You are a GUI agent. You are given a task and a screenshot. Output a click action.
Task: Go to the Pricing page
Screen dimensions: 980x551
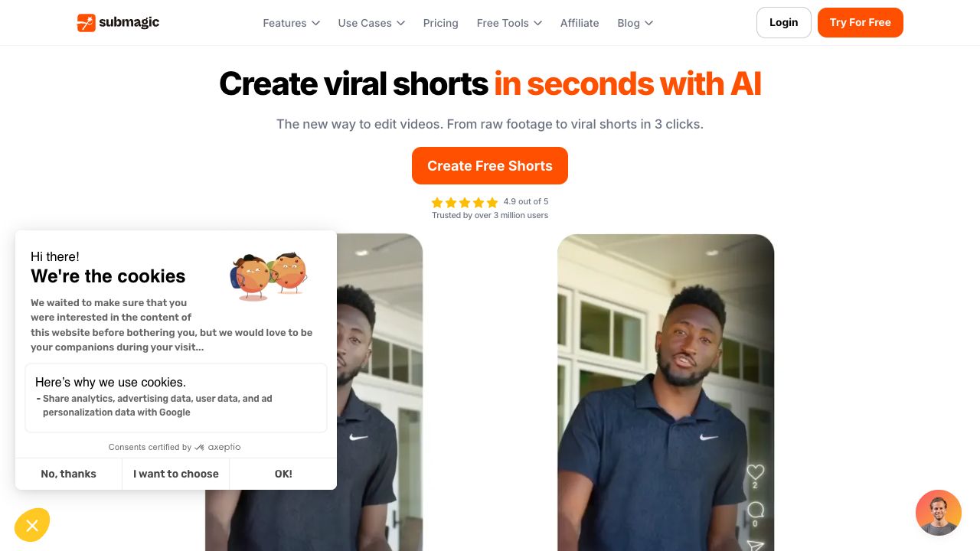441,23
